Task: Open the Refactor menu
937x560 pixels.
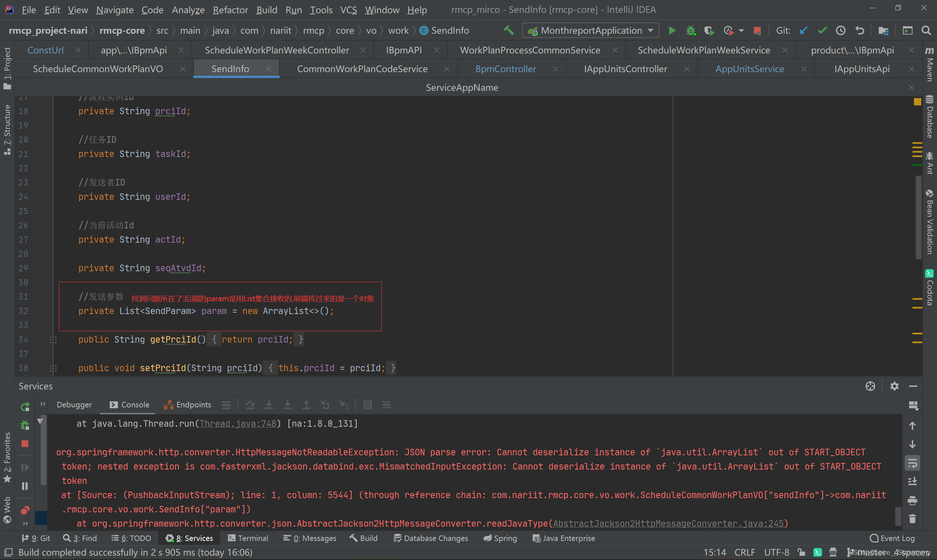Action: point(230,10)
